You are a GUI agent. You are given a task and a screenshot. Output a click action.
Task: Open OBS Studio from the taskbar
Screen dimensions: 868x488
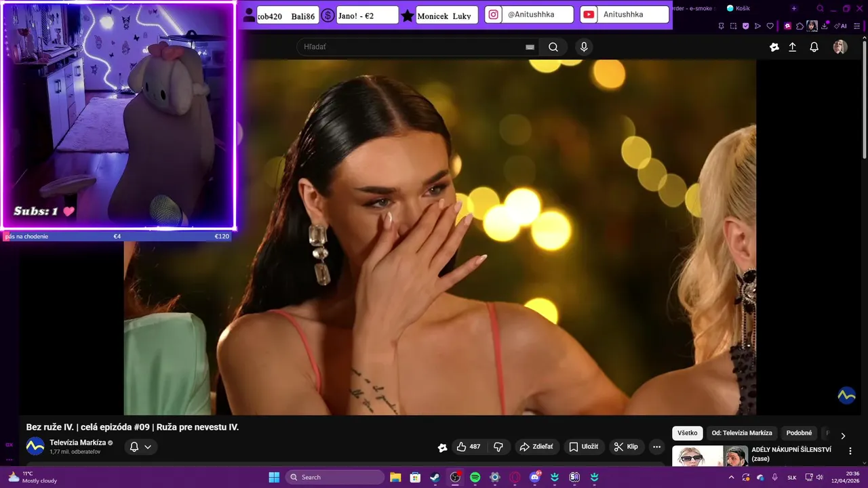click(455, 477)
